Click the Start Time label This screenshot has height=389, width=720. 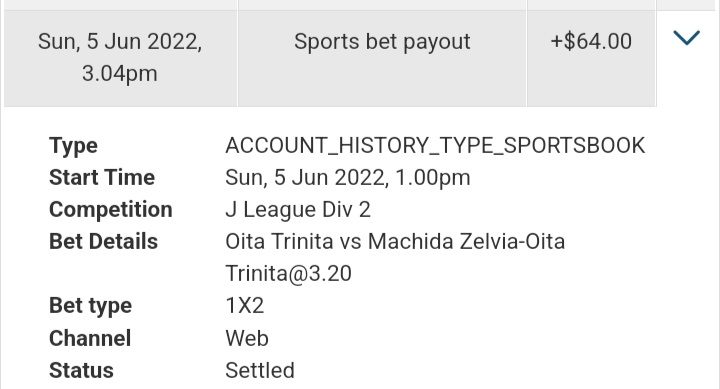click(x=102, y=177)
